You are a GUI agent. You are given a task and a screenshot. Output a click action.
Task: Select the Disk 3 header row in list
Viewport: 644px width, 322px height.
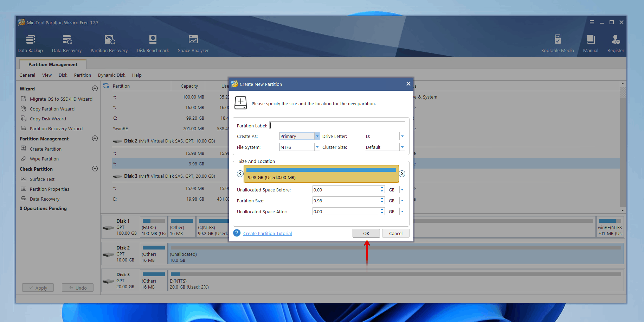pyautogui.click(x=170, y=176)
